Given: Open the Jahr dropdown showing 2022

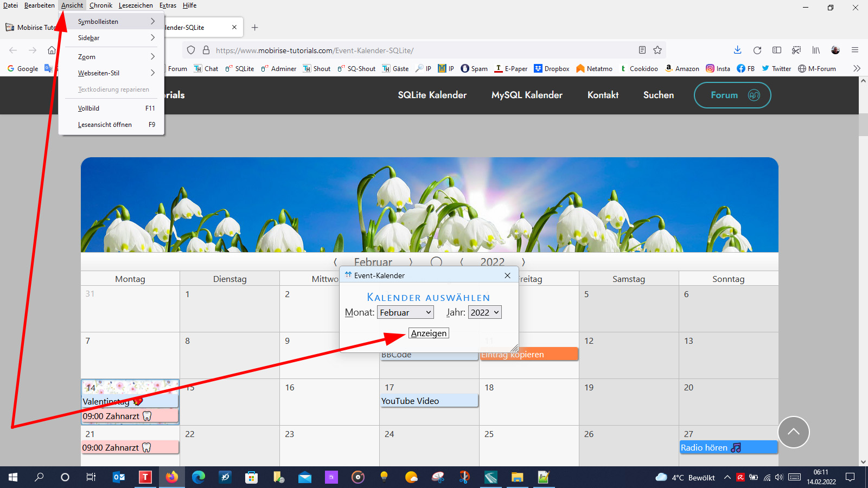Looking at the screenshot, I should coord(484,312).
